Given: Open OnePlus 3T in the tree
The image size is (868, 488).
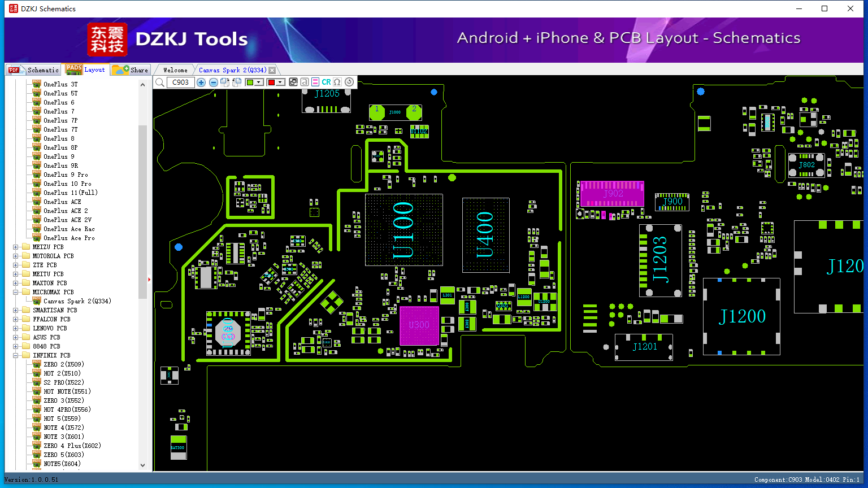Looking at the screenshot, I should (60, 84).
